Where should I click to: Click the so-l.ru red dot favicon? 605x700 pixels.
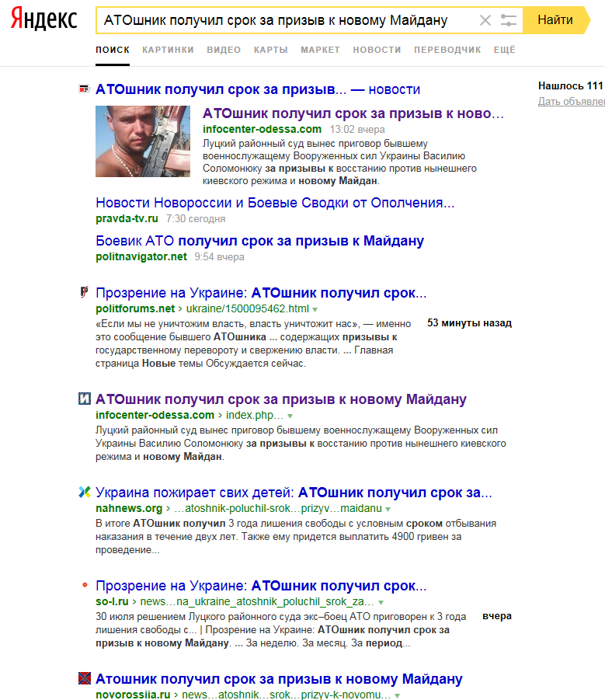[x=85, y=585]
